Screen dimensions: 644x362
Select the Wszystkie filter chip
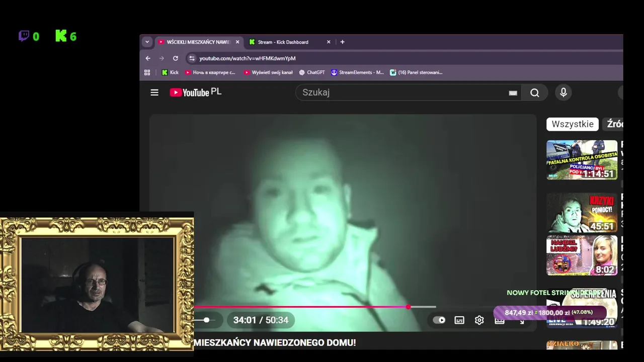(x=573, y=124)
